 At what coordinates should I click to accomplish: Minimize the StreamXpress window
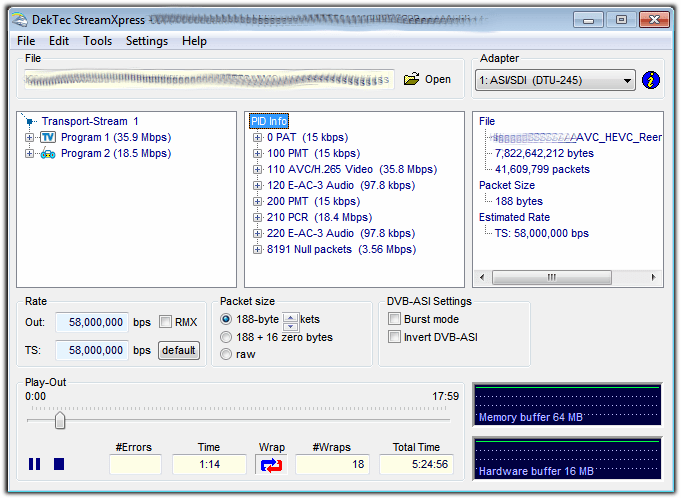(588, 20)
